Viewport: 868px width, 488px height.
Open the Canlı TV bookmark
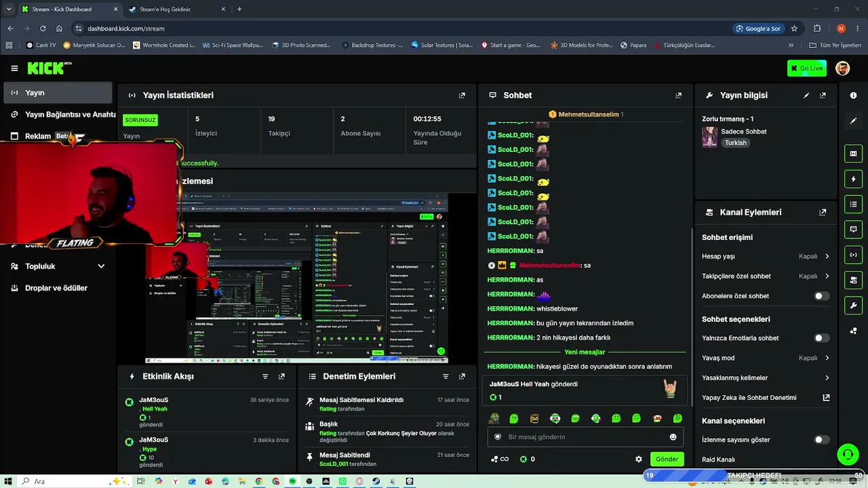41,45
